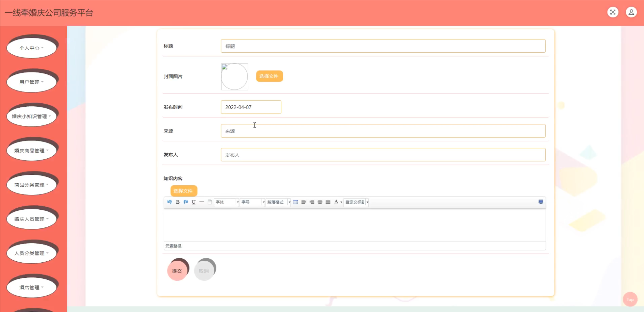Screen dimensions: 644x312
Task: Expand the 婚庆人员管理 sidebar menu
Action: 32,219
